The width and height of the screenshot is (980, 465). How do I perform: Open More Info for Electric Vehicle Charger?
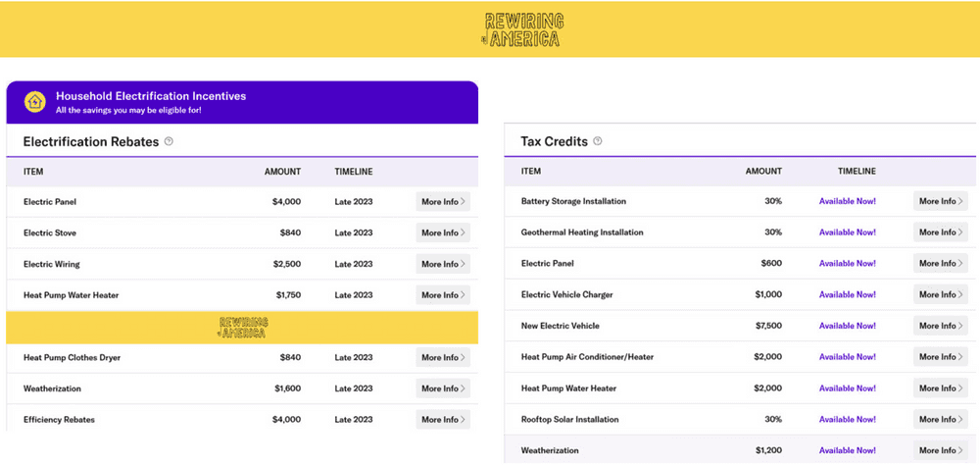click(x=941, y=294)
